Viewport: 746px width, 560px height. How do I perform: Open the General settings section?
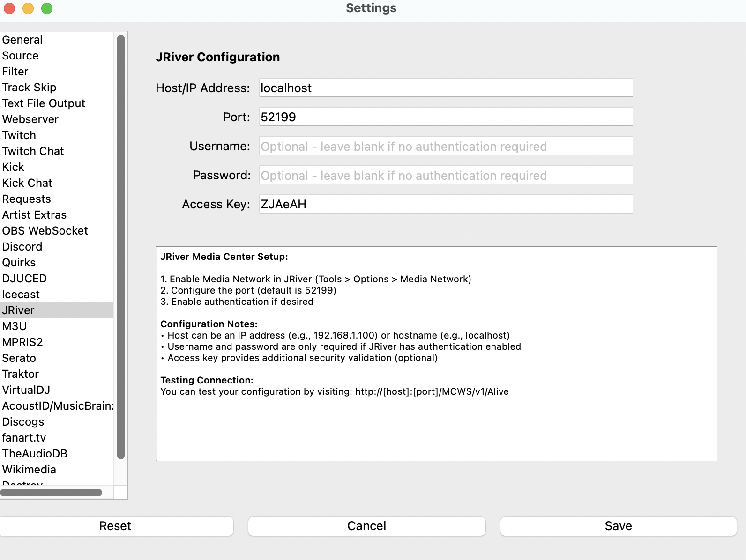click(x=22, y=40)
